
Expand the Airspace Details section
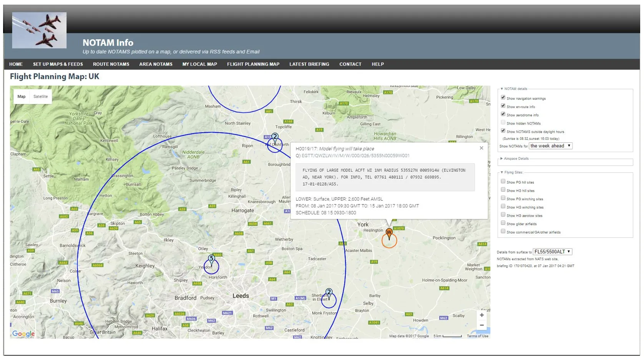pyautogui.click(x=515, y=159)
